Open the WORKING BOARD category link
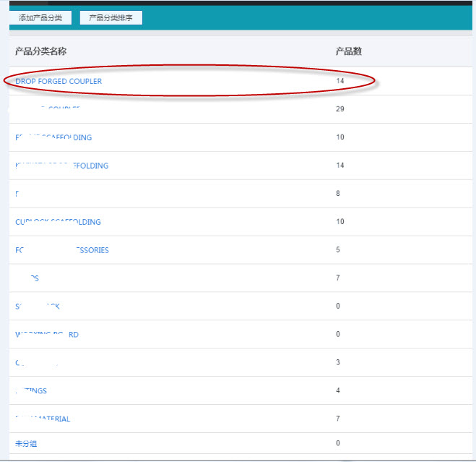The height and width of the screenshot is (462, 476). (47, 335)
